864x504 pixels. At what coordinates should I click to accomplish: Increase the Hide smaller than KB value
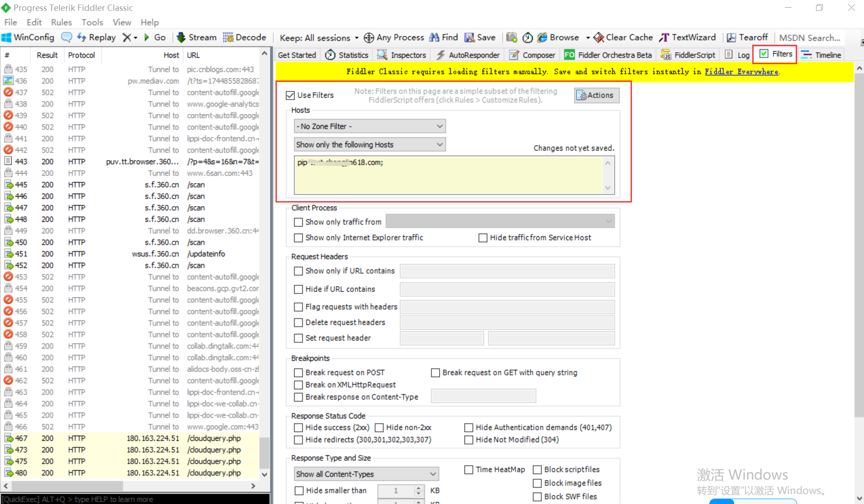pos(419,488)
